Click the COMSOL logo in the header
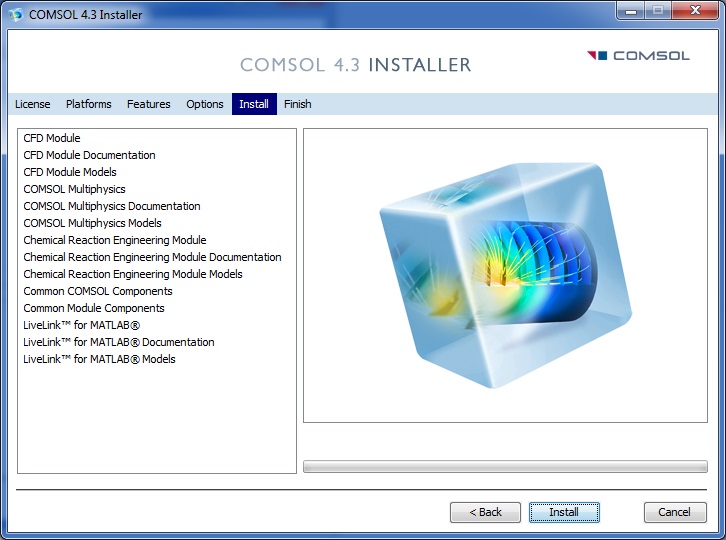 (x=638, y=56)
